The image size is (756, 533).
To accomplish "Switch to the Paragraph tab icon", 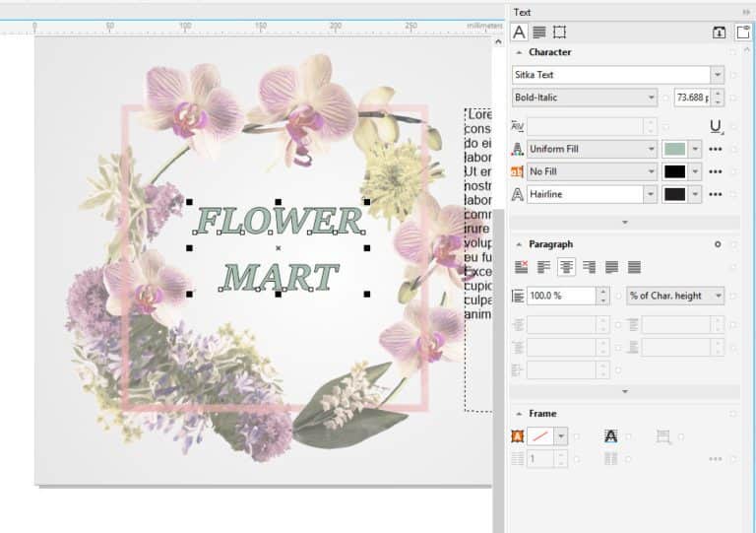I will click(x=539, y=32).
